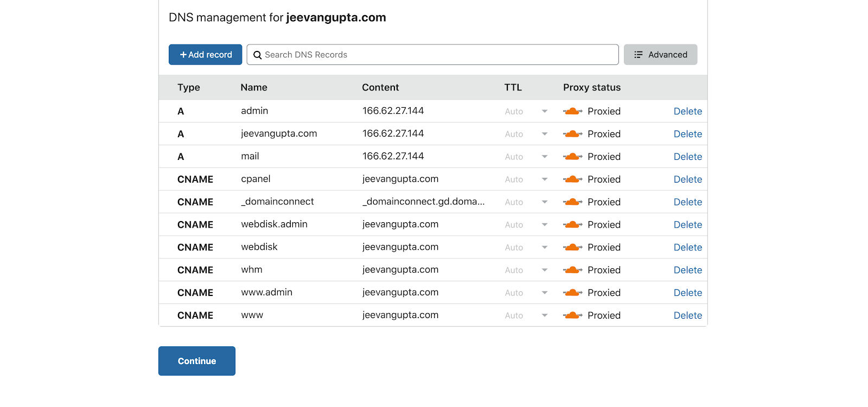
Task: Toggle proxy cloud icon for mail record
Action: pos(573,157)
